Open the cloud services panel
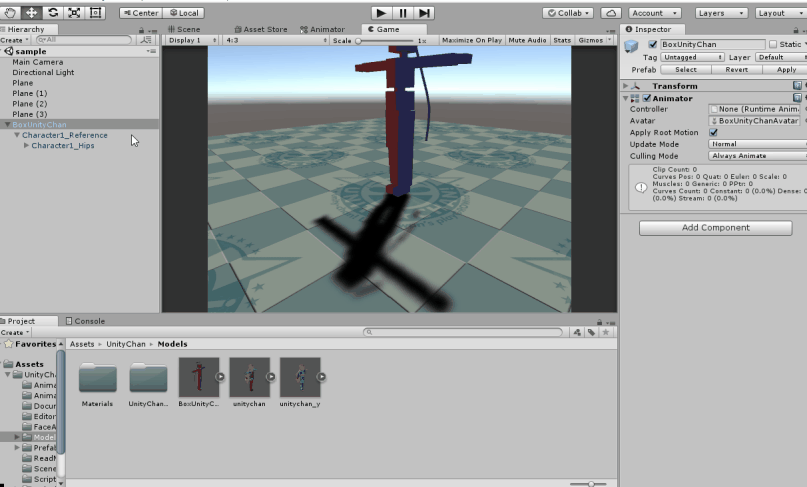 (x=610, y=13)
